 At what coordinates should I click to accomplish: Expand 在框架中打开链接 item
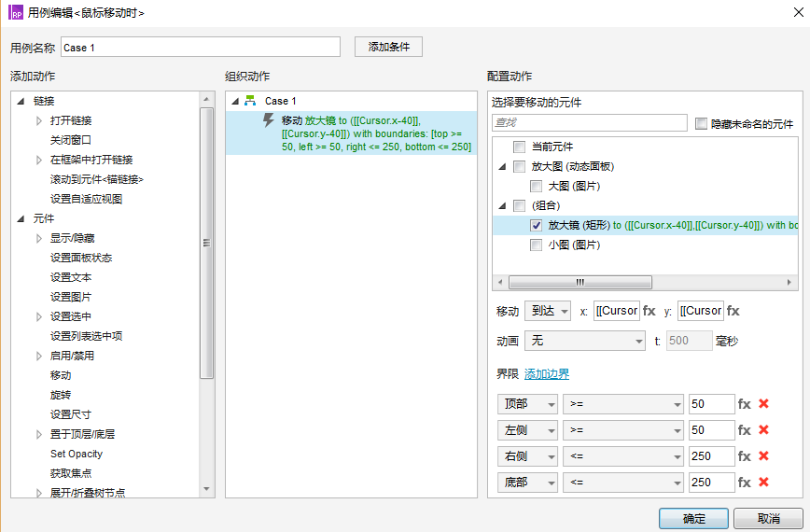(39, 161)
